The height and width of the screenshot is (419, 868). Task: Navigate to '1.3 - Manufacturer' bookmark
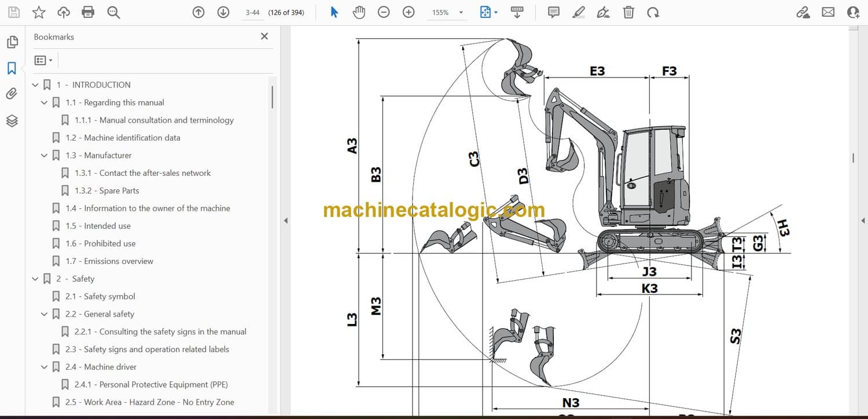click(98, 155)
